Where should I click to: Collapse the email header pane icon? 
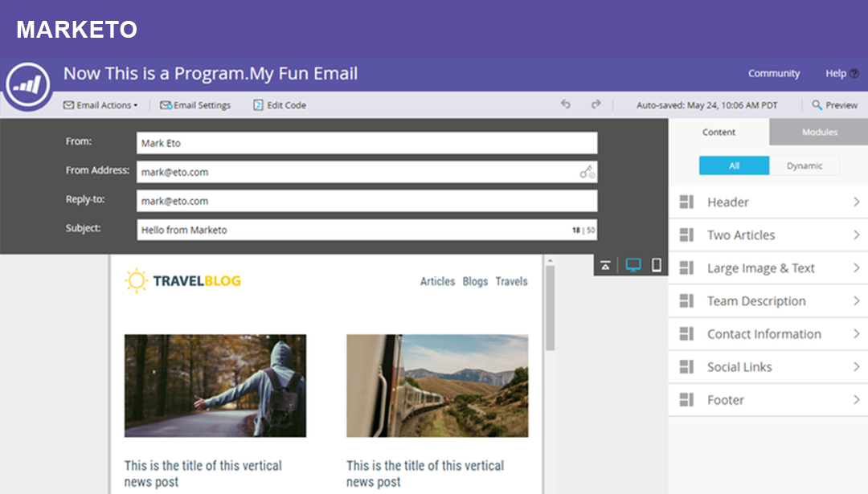point(605,266)
